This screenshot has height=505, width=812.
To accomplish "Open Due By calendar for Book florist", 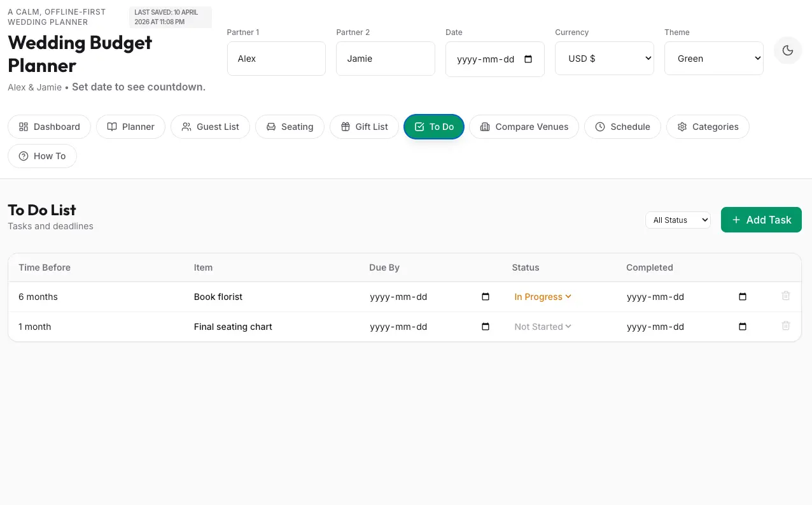I will (486, 297).
